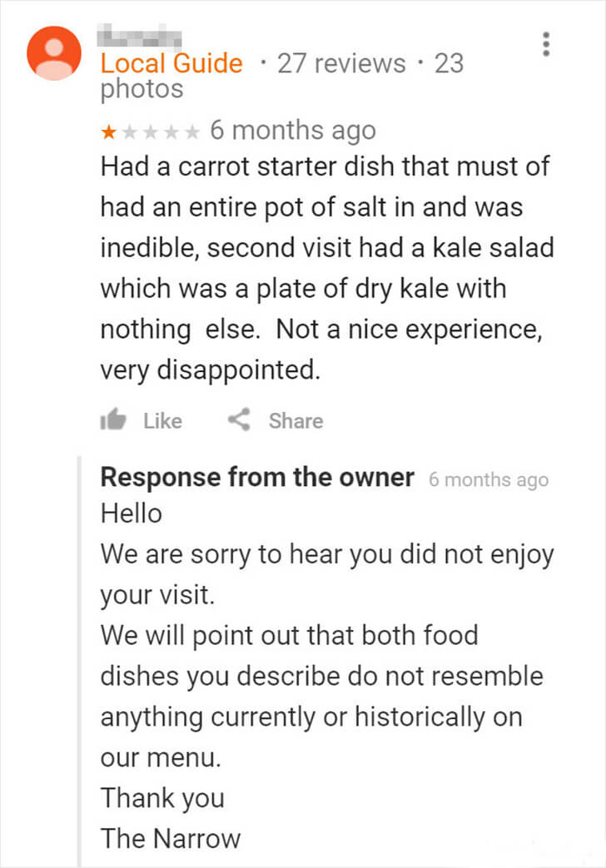Viewport: 606px width, 868px height.
Task: Click the Share network icon
Action: [x=239, y=419]
